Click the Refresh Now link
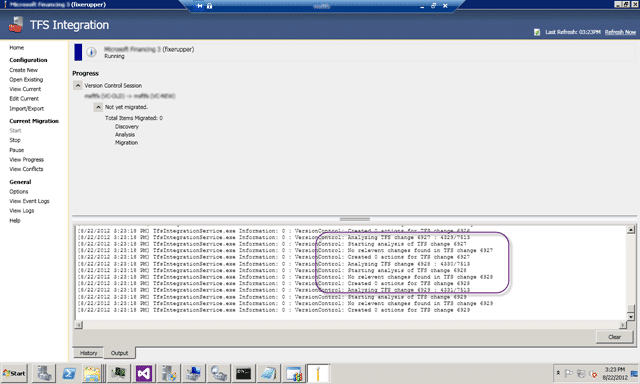The image size is (640, 384). (620, 32)
